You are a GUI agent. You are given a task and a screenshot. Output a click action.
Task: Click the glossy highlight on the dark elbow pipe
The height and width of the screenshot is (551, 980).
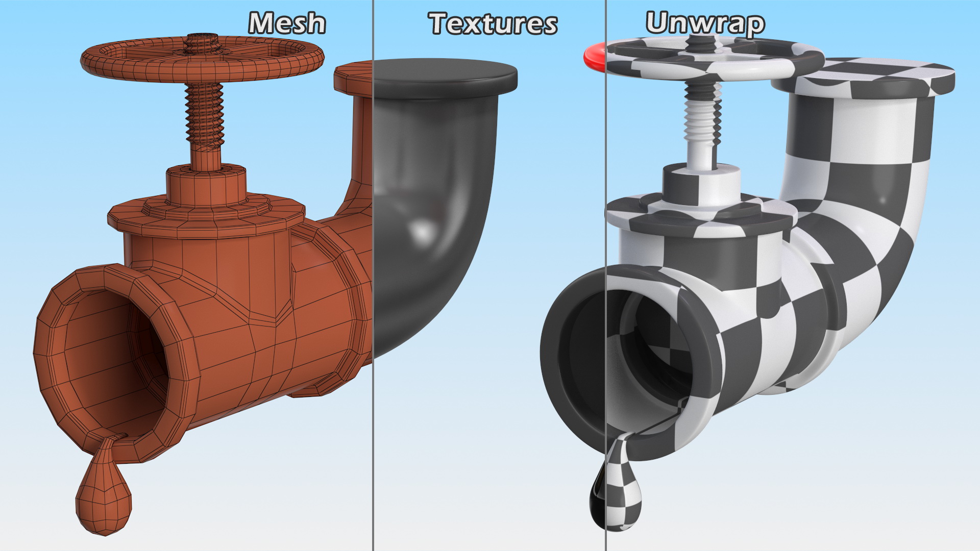[x=422, y=231]
